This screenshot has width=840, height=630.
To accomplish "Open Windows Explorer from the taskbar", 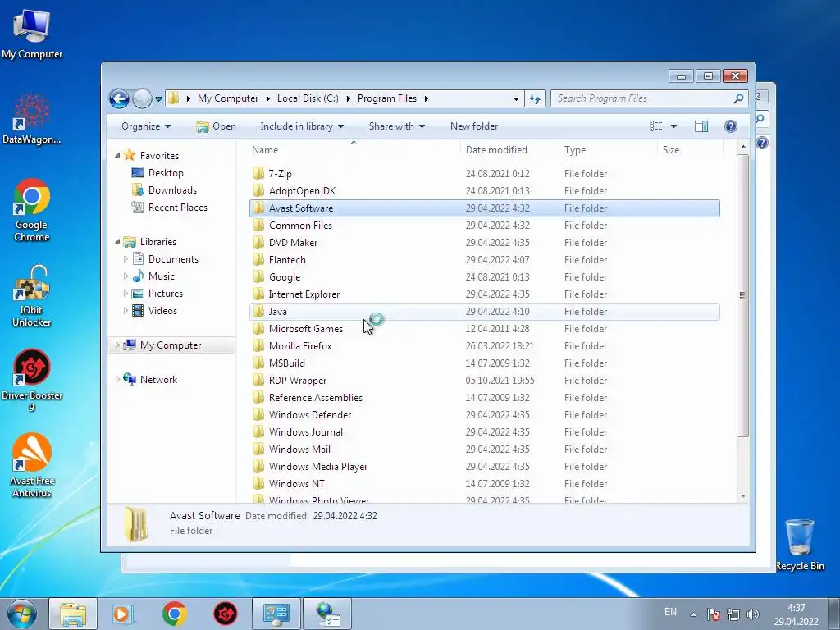I will tap(73, 614).
